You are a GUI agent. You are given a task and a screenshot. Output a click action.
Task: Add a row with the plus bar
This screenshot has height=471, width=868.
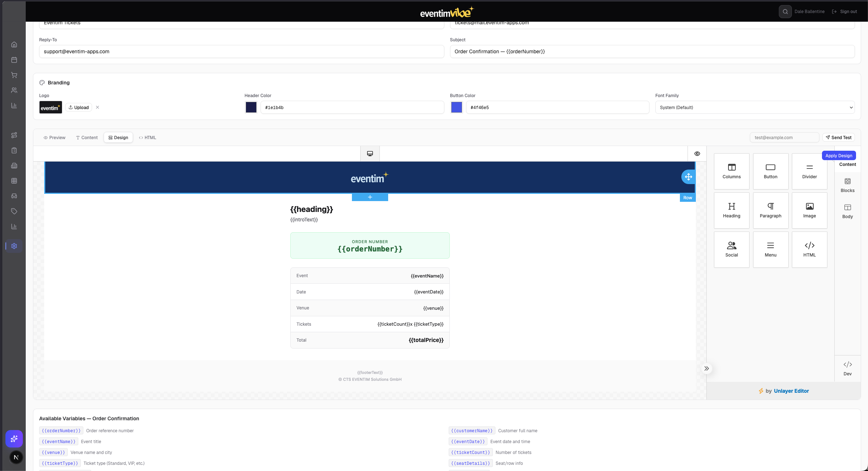(370, 197)
